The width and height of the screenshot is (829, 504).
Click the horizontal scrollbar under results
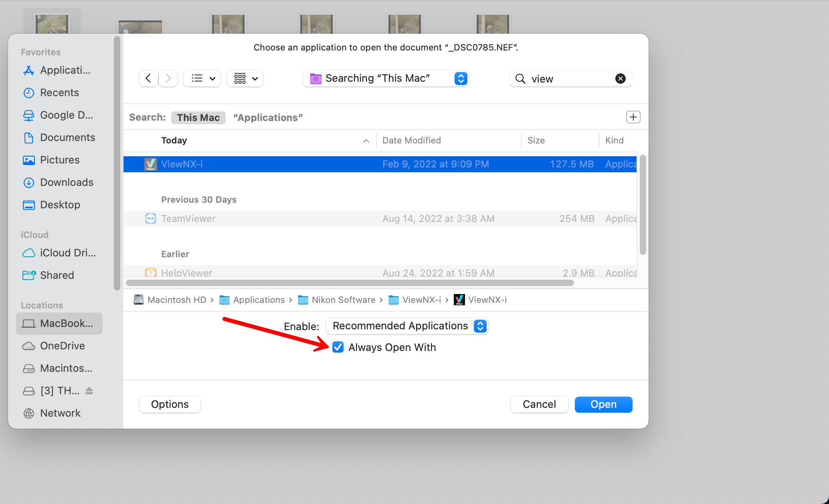tap(350, 283)
